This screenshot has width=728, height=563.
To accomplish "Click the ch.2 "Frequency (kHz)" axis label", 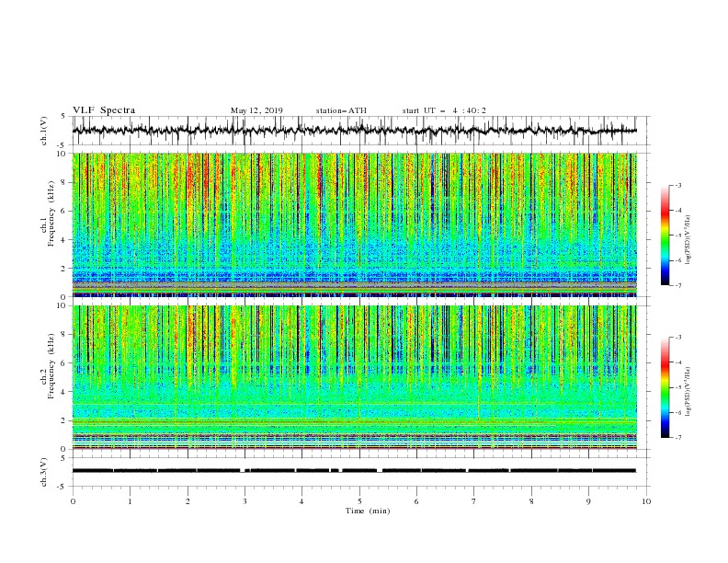I will point(51,366).
